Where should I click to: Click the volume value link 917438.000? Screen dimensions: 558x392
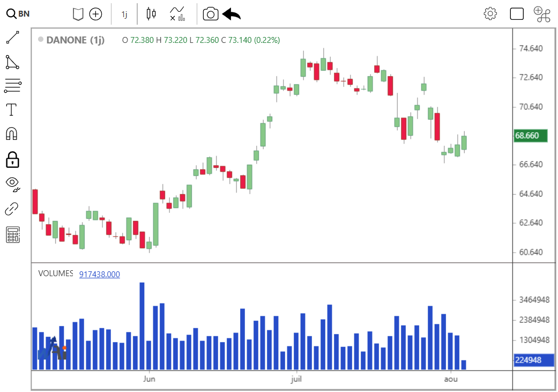(x=99, y=274)
